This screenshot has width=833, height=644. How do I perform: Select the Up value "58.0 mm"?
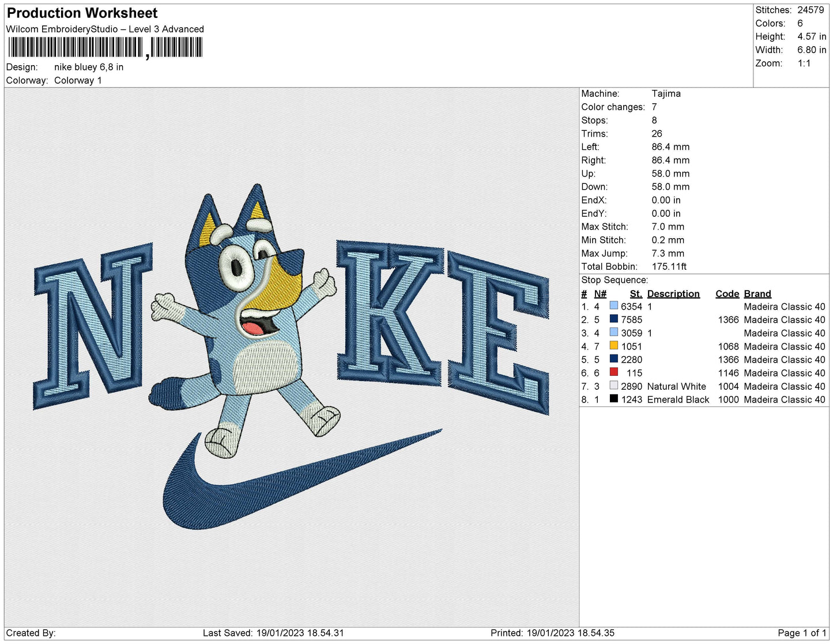[x=671, y=174]
